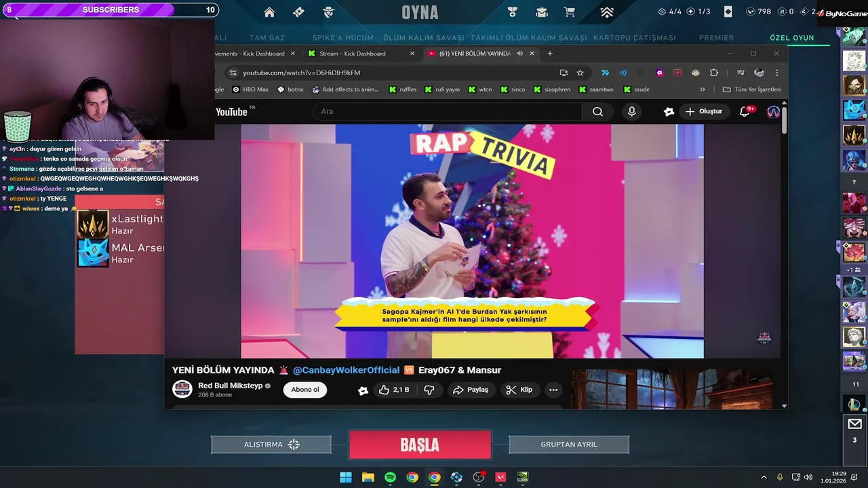Click Red Bull Miksteyp channel avatar
The width and height of the screenshot is (868, 488).
coord(182,389)
